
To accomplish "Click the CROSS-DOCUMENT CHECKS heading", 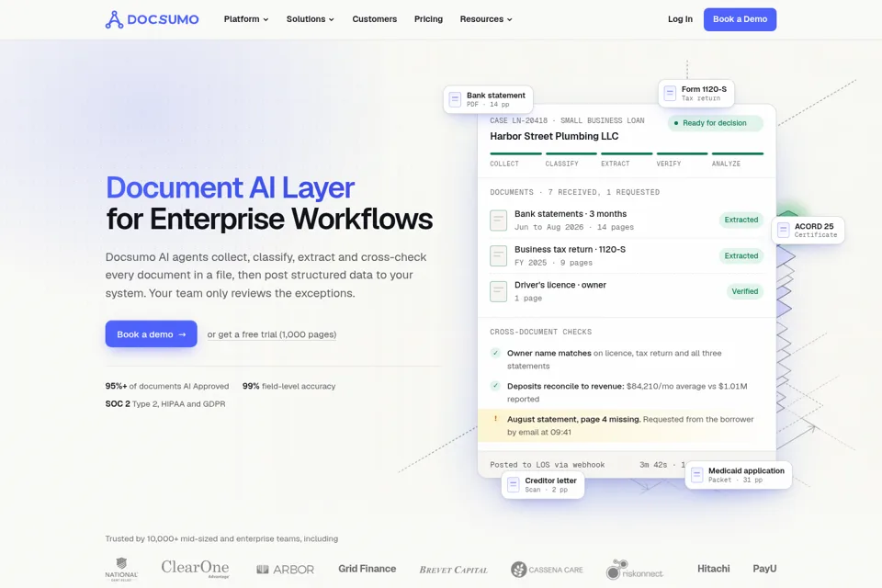I will [540, 332].
